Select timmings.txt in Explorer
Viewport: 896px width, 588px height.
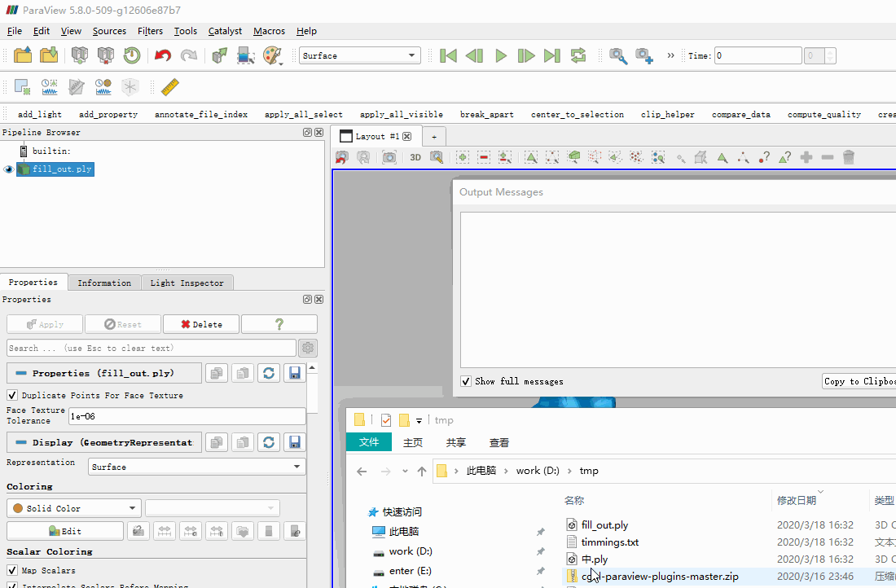pos(610,542)
